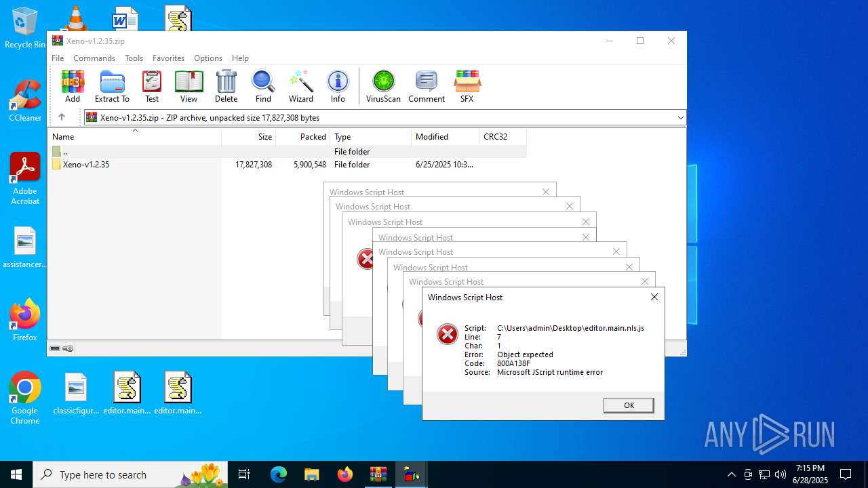Screen dimensions: 868x488
Task: Click the archive address path field
Action: click(384, 117)
